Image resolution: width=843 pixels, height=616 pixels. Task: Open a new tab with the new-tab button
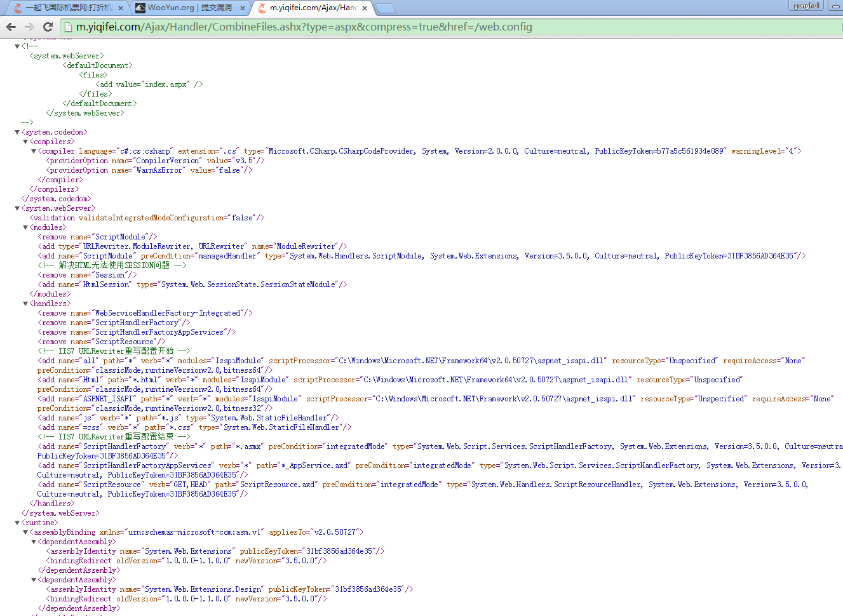coord(386,8)
